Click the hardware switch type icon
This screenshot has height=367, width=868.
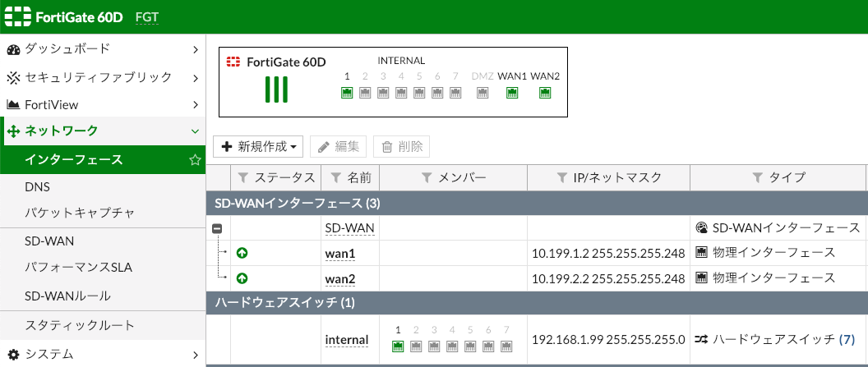tap(701, 339)
